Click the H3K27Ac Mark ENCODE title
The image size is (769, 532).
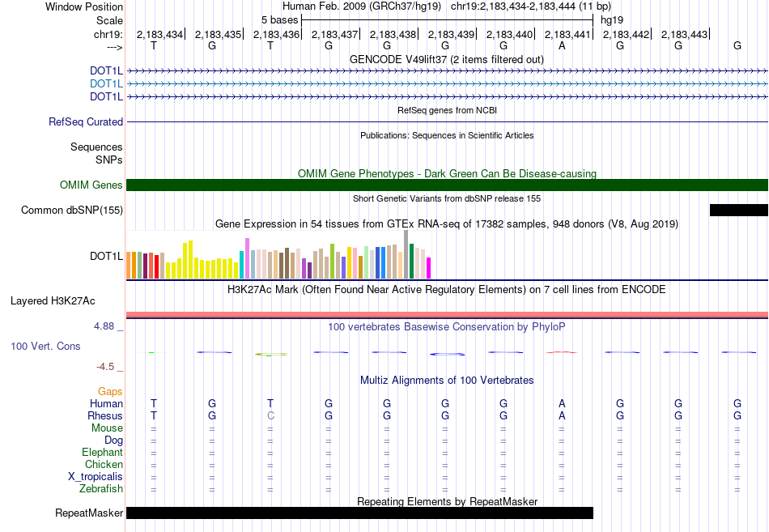point(447,290)
